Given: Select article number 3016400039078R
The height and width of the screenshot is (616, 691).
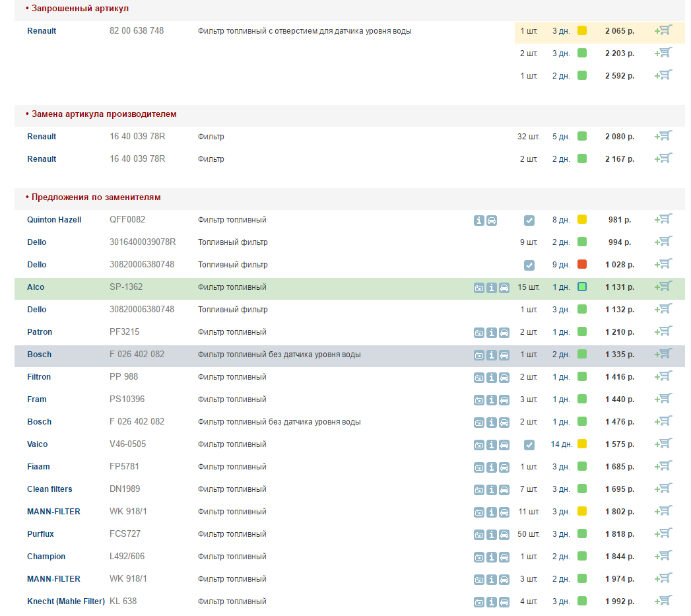Looking at the screenshot, I should [143, 242].
